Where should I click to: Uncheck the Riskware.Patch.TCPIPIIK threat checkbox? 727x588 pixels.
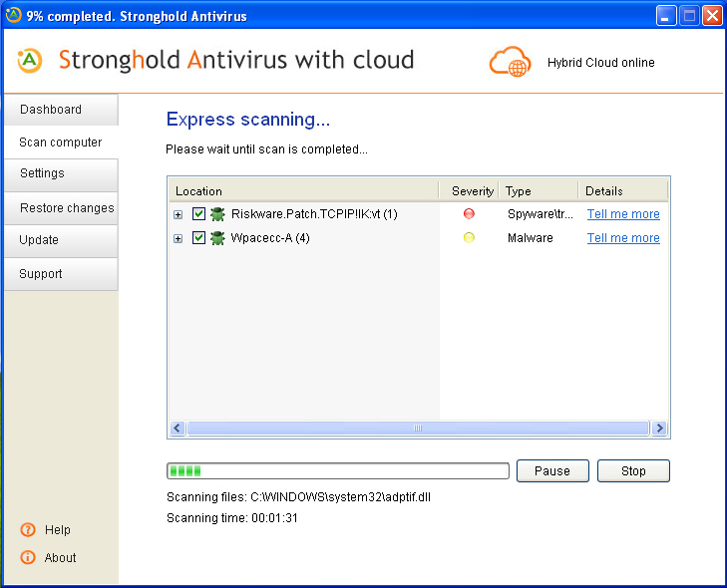198,214
